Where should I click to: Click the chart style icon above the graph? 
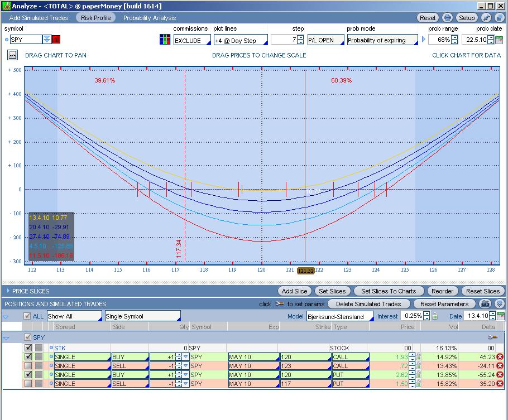click(x=13, y=55)
